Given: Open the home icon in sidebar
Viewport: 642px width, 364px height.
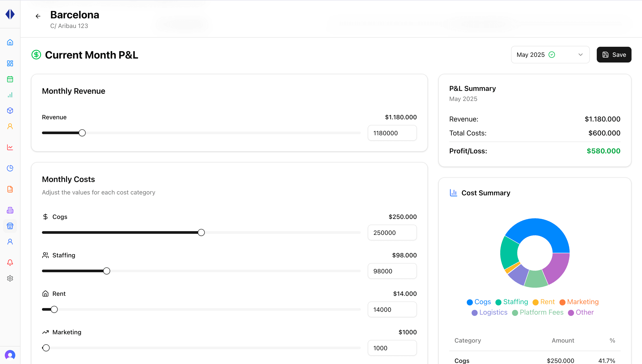Looking at the screenshot, I should [x=10, y=42].
